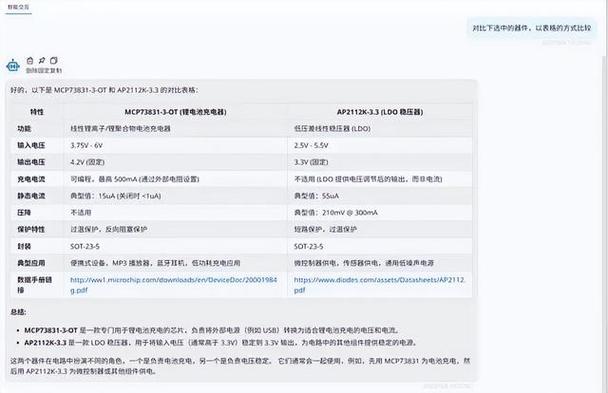Select the 输入电压 row label
The height and width of the screenshot is (393, 608).
point(31,145)
